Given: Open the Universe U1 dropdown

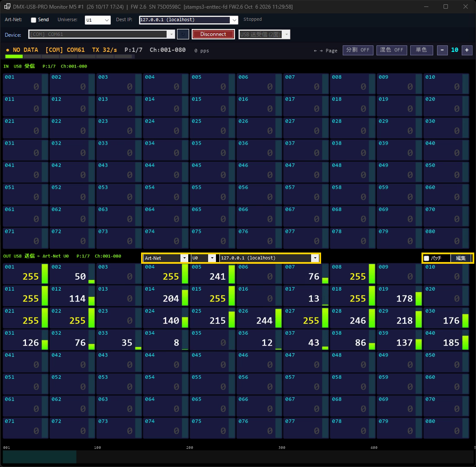Looking at the screenshot, I should click(x=97, y=20).
